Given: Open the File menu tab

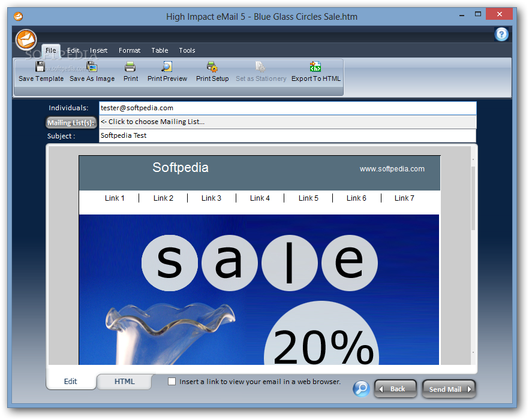Looking at the screenshot, I should (51, 50).
